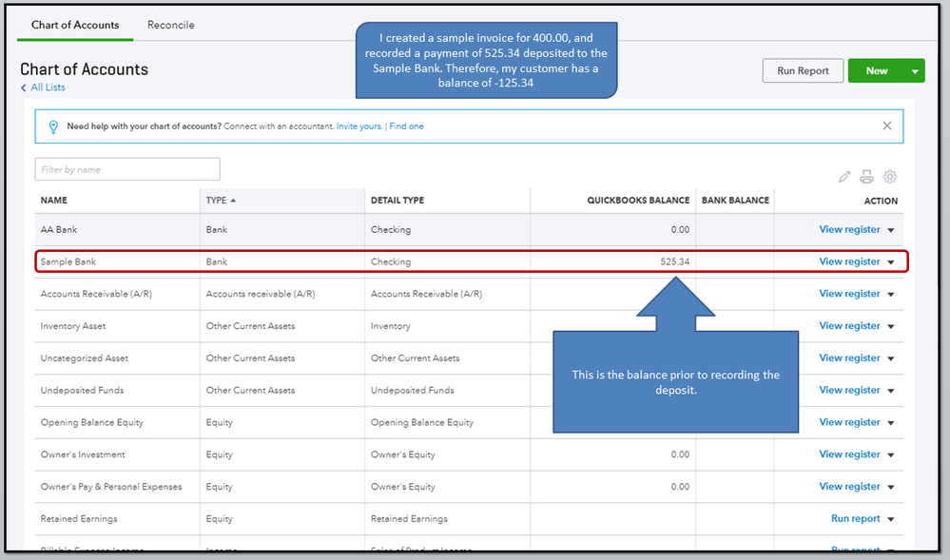Select the Owner's Investment account name

tap(83, 454)
